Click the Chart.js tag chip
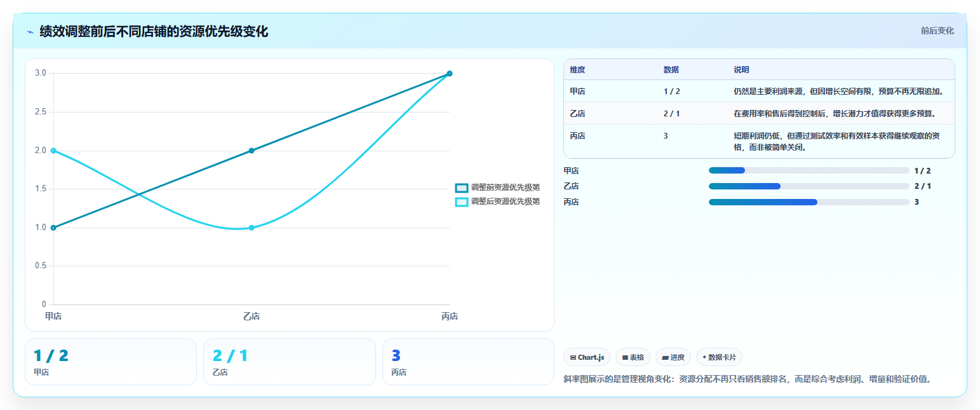Viewport: 980px width, 410px height. click(587, 357)
